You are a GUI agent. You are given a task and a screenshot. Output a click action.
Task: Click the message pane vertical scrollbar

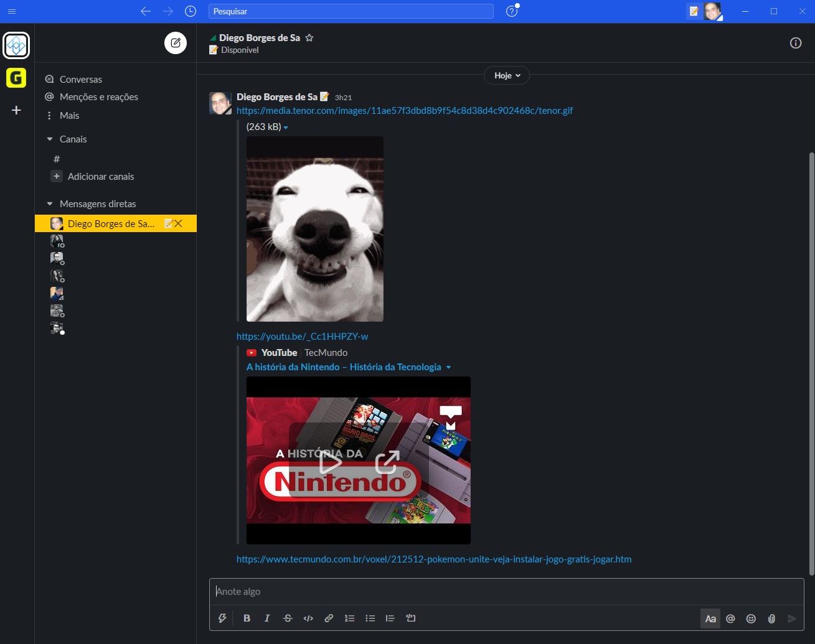coord(811,364)
